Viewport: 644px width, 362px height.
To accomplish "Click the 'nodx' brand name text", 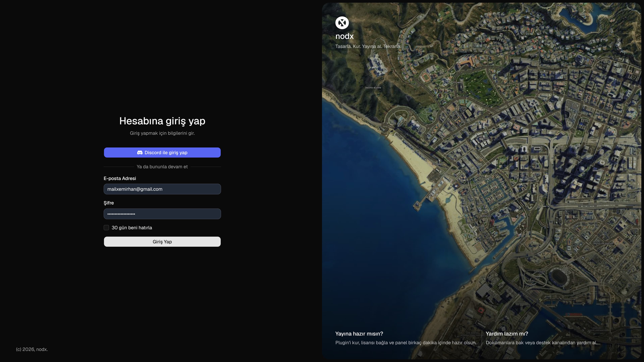I will tap(344, 36).
